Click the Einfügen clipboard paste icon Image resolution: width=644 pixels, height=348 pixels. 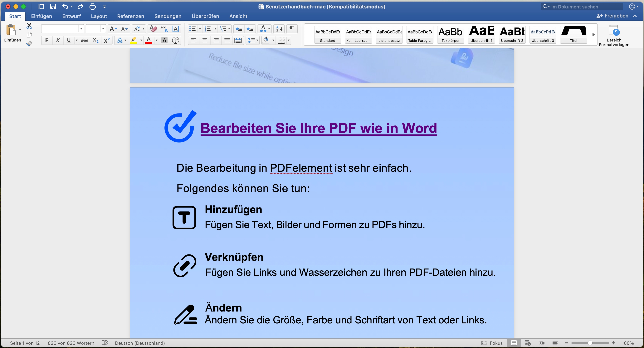(11, 30)
